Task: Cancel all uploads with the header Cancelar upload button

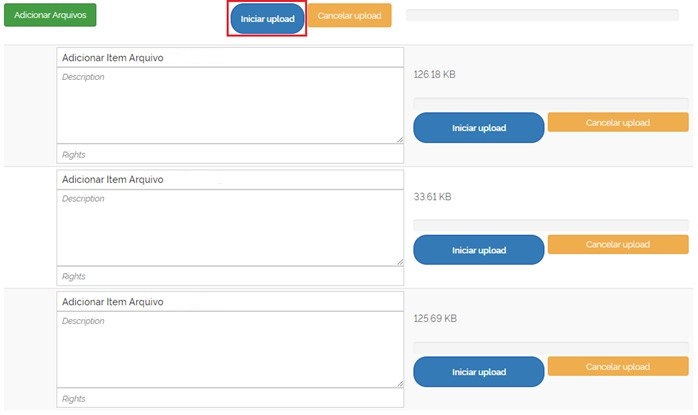Action: click(x=349, y=16)
